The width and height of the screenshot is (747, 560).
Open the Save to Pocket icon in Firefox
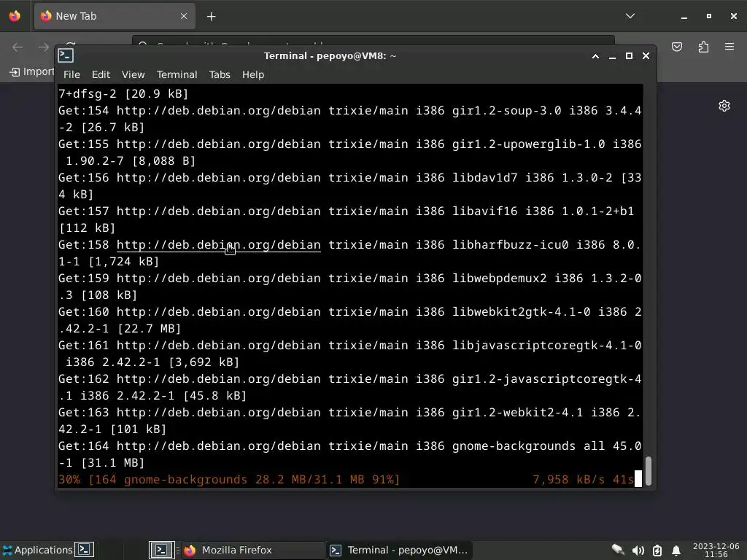(x=677, y=47)
